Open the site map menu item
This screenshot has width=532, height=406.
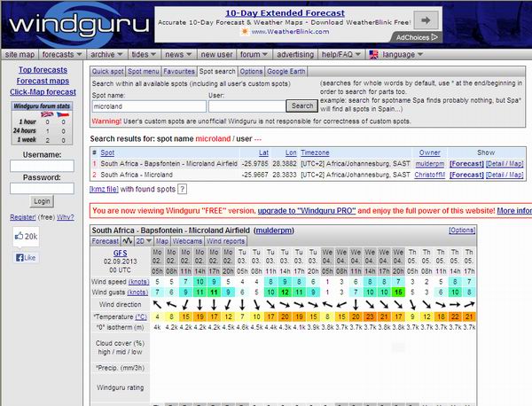20,55
